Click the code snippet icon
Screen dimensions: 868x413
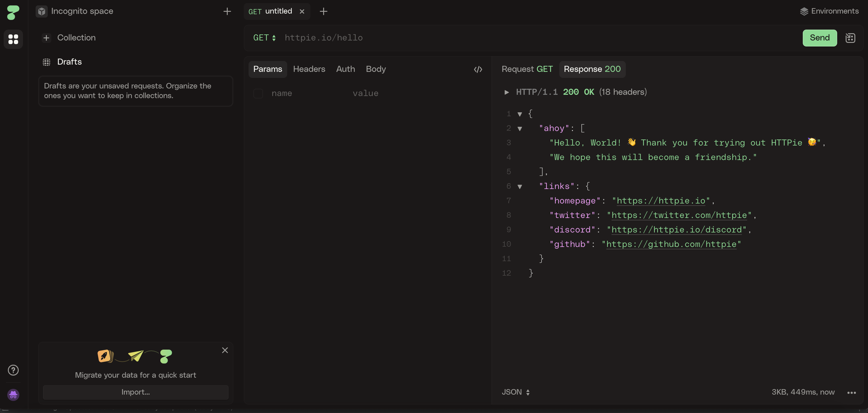coord(478,69)
